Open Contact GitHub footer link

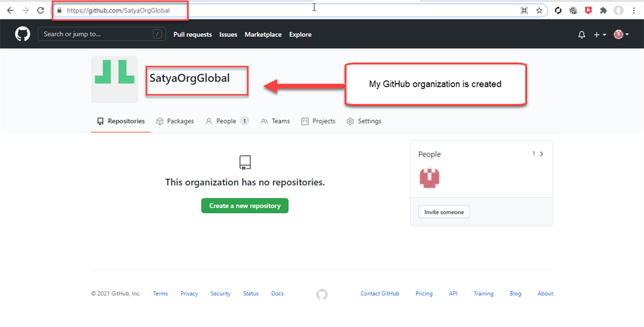point(380,293)
